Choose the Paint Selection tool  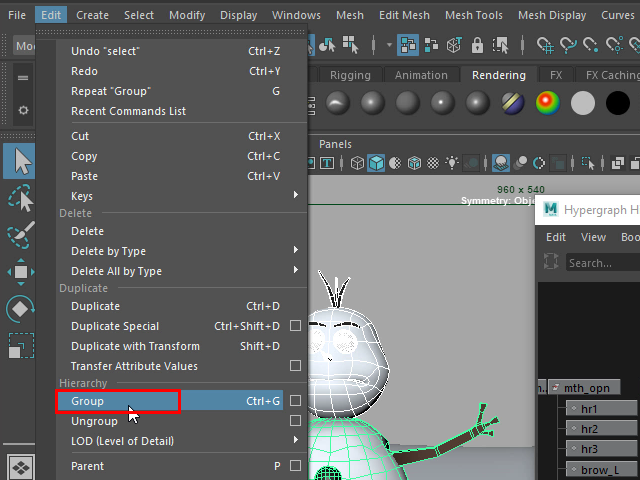(x=21, y=235)
